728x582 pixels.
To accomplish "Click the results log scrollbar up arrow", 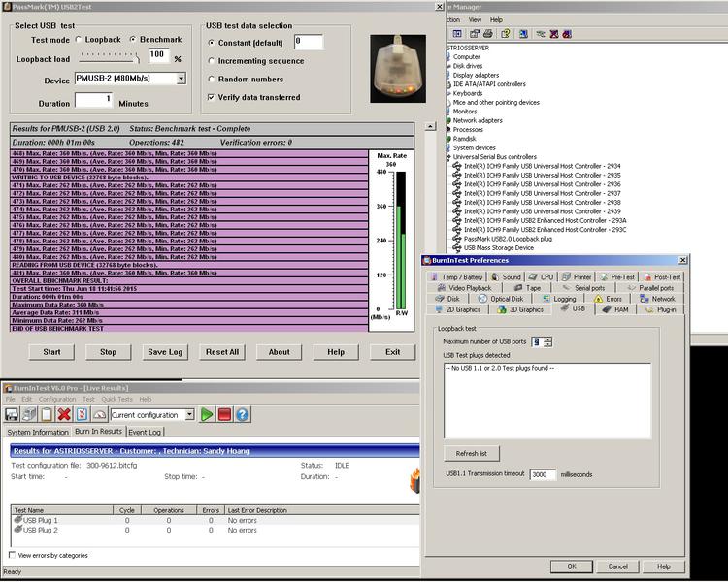I will [430, 126].
